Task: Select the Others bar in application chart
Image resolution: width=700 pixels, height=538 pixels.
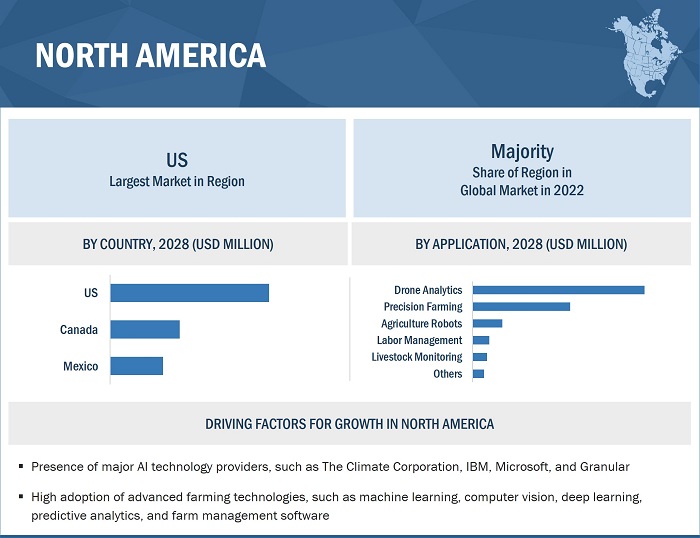Action: tap(478, 374)
